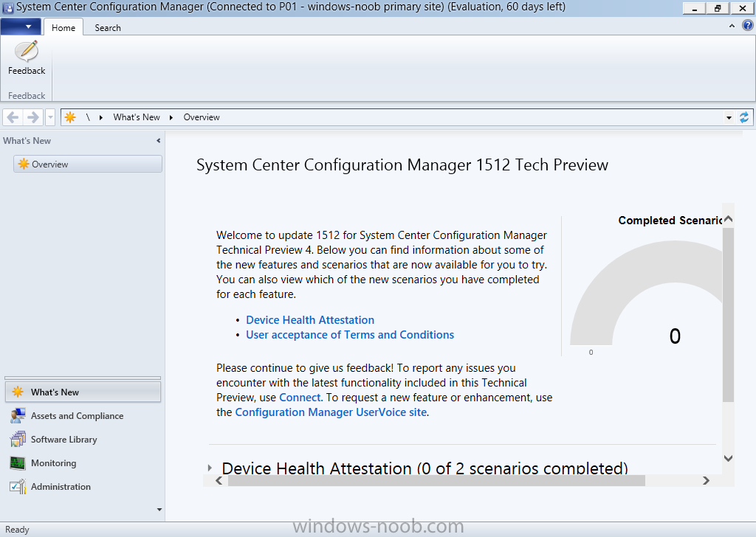
Task: Click Overview in the breadcrumb path
Action: pyautogui.click(x=202, y=117)
